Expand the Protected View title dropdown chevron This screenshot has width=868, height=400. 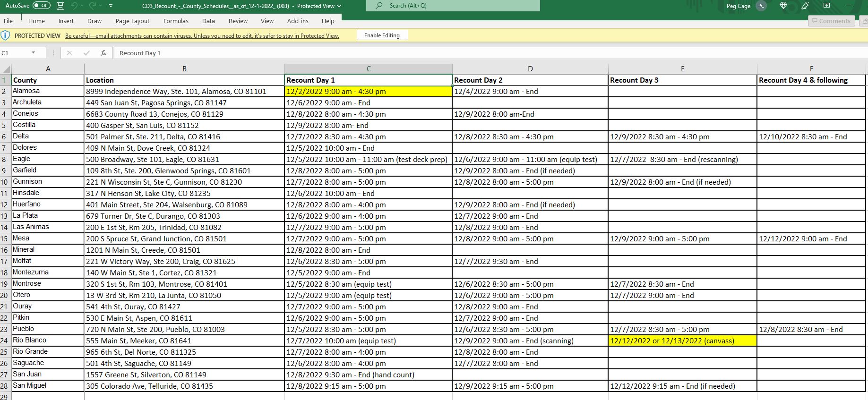(x=339, y=6)
